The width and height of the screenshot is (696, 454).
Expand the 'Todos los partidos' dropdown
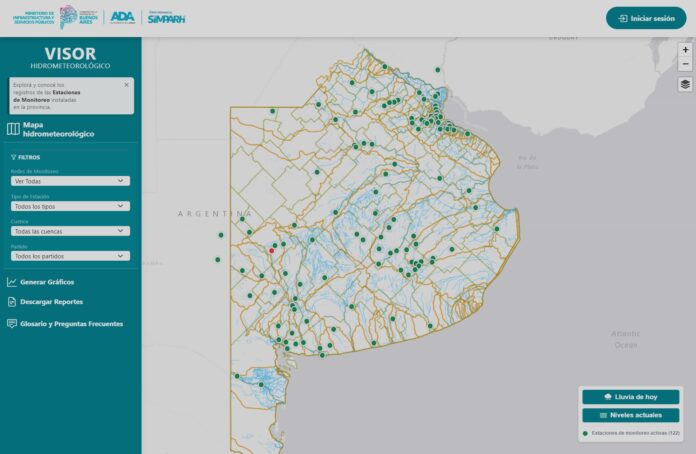click(70, 256)
